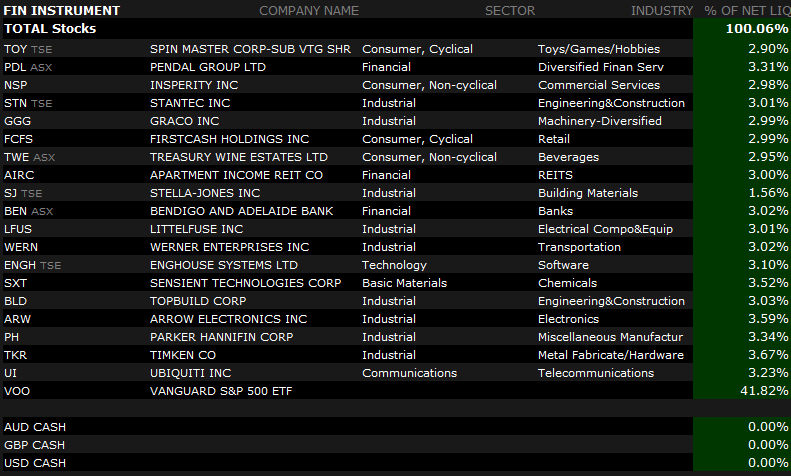Screen dimensions: 791x476
Task: Select the Machinery-Diversified industry cell
Action: [x=600, y=121]
